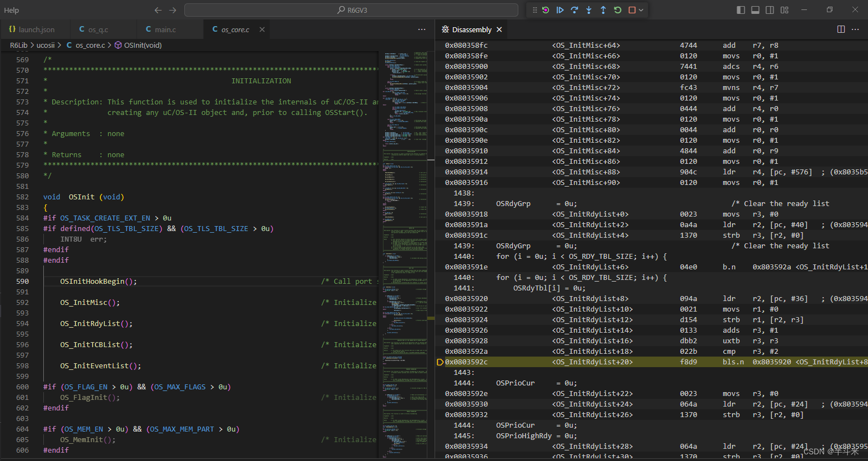868x461 pixels.
Task: Click the ucosii breadcrumb folder
Action: [46, 45]
